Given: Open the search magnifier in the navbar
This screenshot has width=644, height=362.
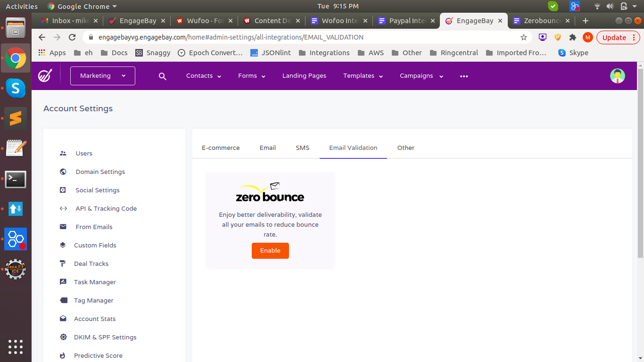Looking at the screenshot, I should [163, 76].
